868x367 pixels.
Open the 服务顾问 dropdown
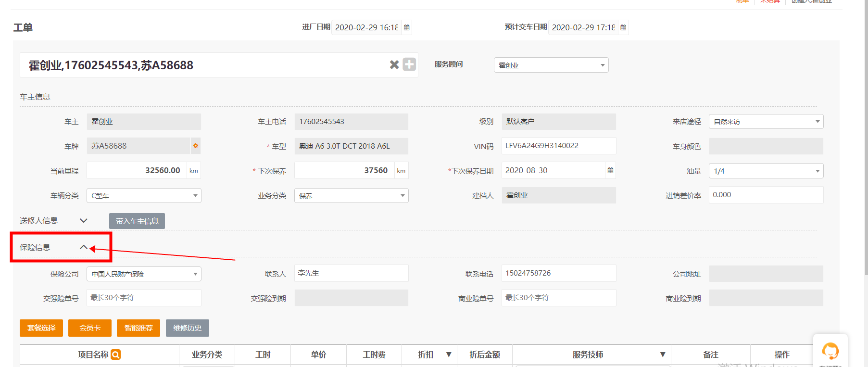click(551, 65)
